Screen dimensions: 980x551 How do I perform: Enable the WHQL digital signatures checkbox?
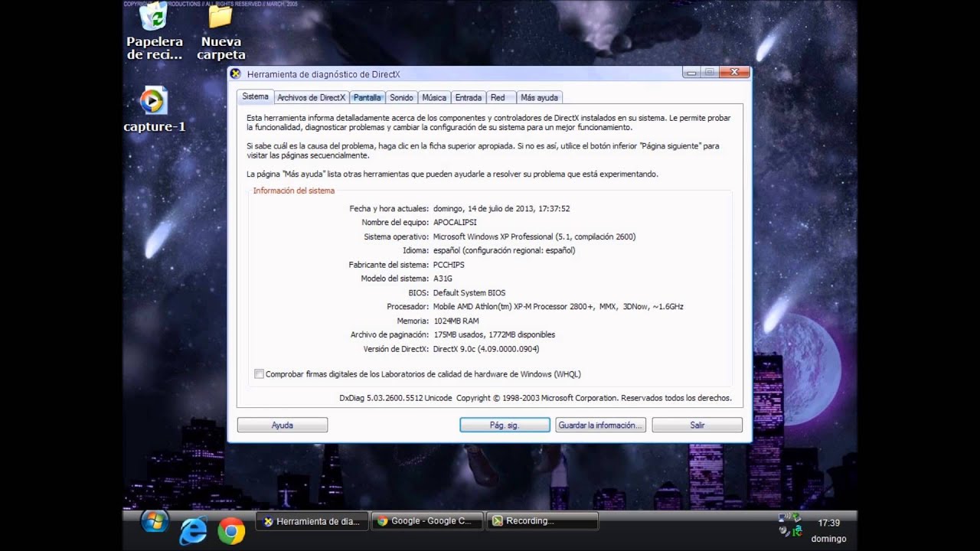tap(259, 374)
